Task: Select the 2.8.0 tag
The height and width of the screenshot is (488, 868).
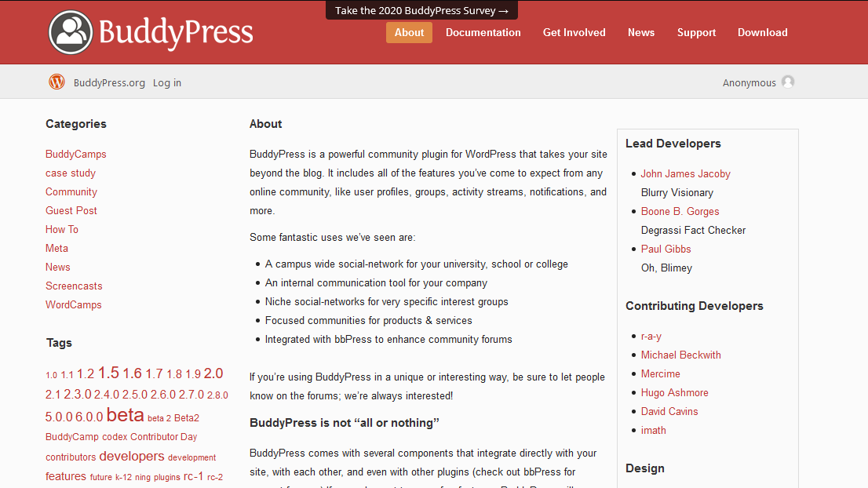Action: click(217, 395)
